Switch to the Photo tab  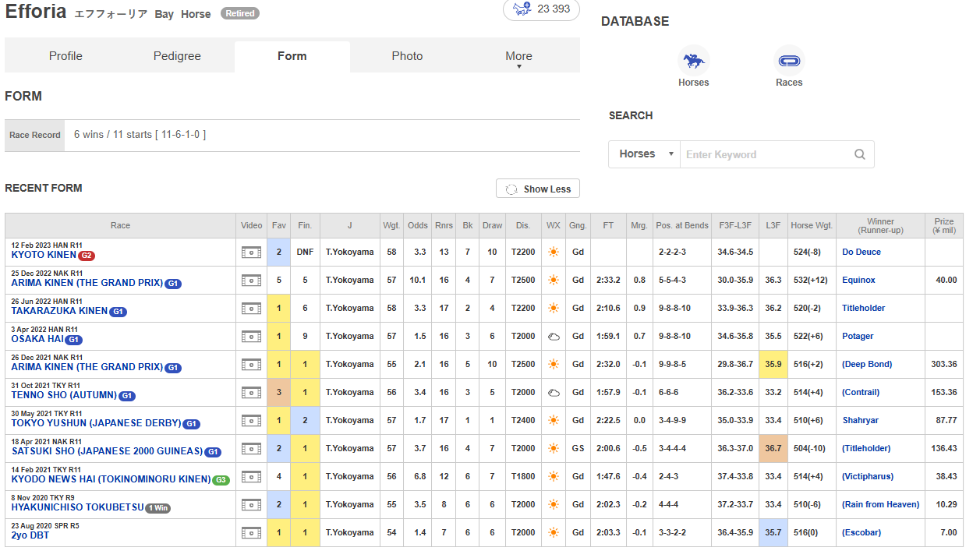point(407,56)
